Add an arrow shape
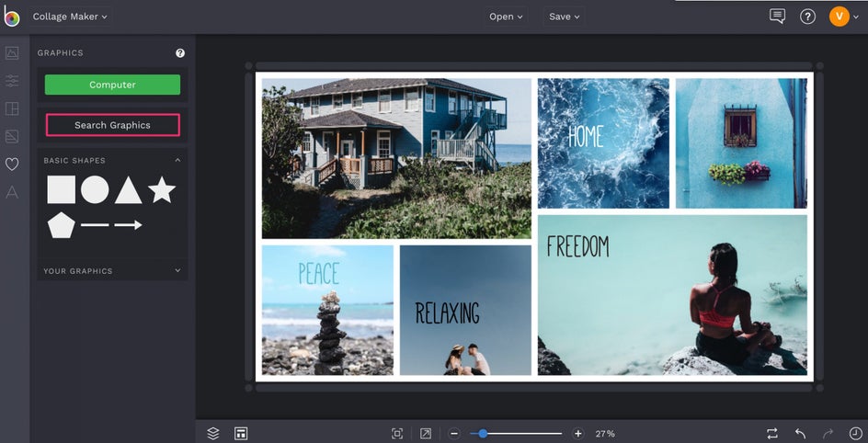Screen dimensions: 868x443 point(129,224)
